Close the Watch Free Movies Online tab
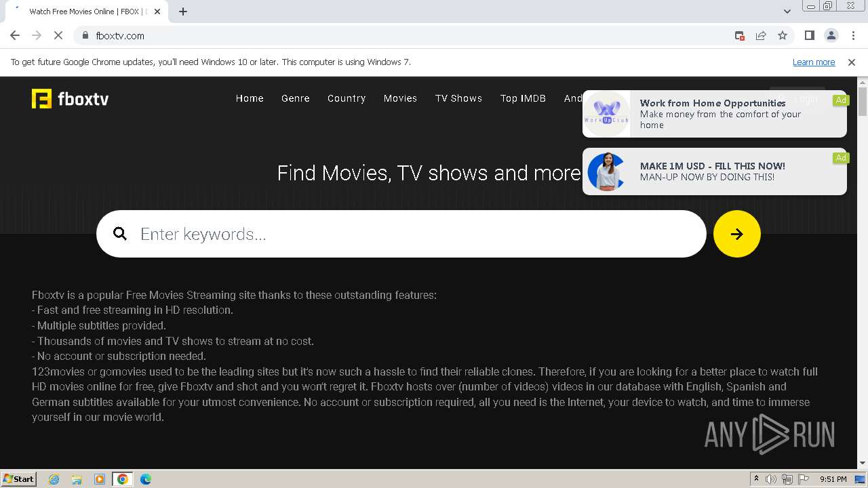Image resolution: width=868 pixels, height=488 pixels. [157, 12]
